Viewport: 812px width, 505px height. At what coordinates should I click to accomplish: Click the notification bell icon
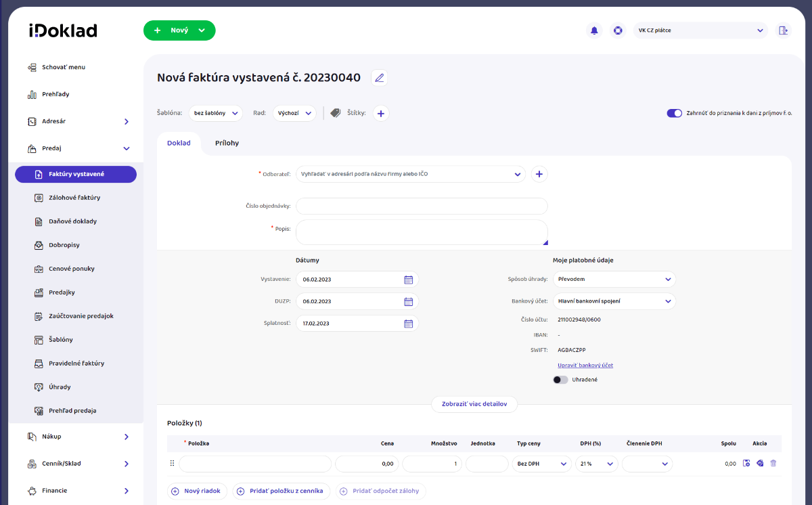[x=594, y=30]
